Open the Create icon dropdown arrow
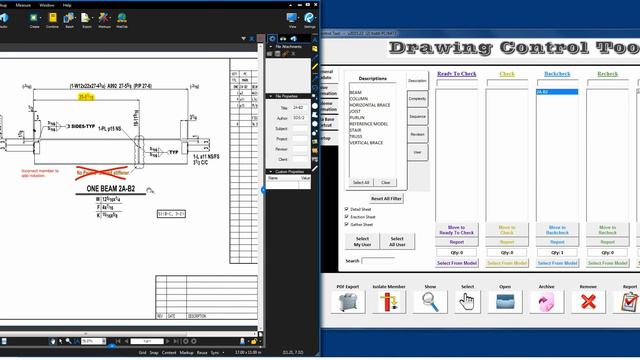The height and width of the screenshot is (360, 640). point(40,18)
